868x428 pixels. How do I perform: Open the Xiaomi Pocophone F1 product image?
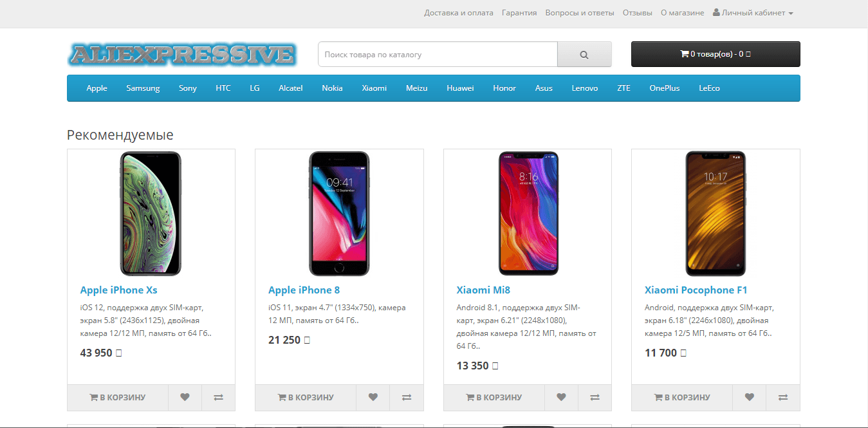(716, 213)
